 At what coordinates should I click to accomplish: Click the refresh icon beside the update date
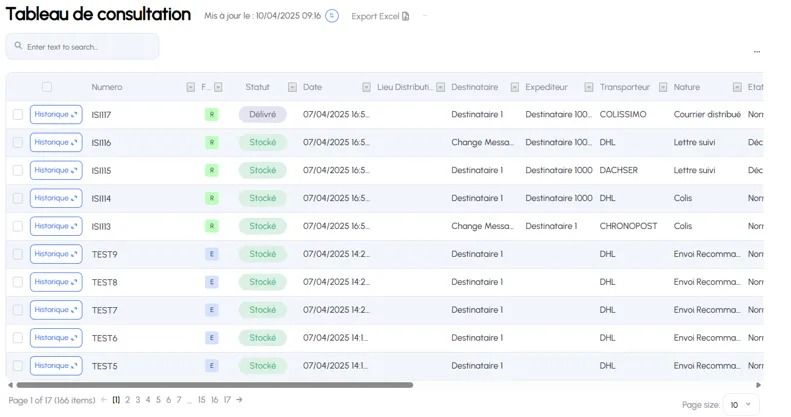point(331,16)
